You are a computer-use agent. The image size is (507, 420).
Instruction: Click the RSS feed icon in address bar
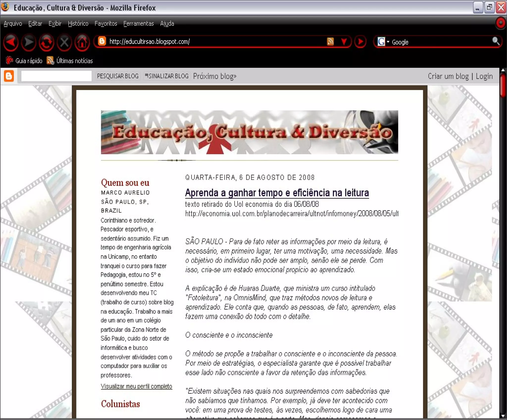(x=330, y=42)
